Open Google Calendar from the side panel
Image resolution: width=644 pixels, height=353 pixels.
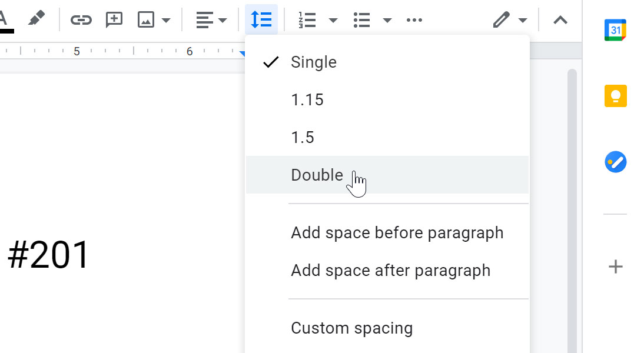(615, 30)
